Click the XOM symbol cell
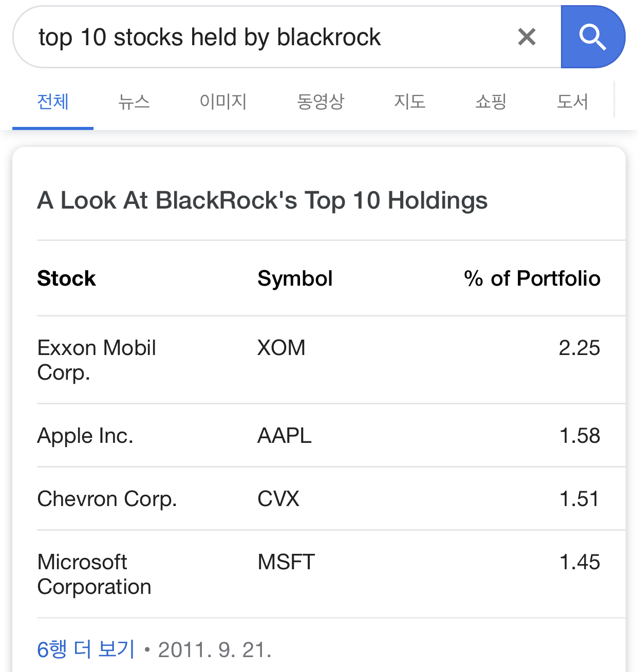Image resolution: width=638 pixels, height=672 pixels. pyautogui.click(x=282, y=348)
